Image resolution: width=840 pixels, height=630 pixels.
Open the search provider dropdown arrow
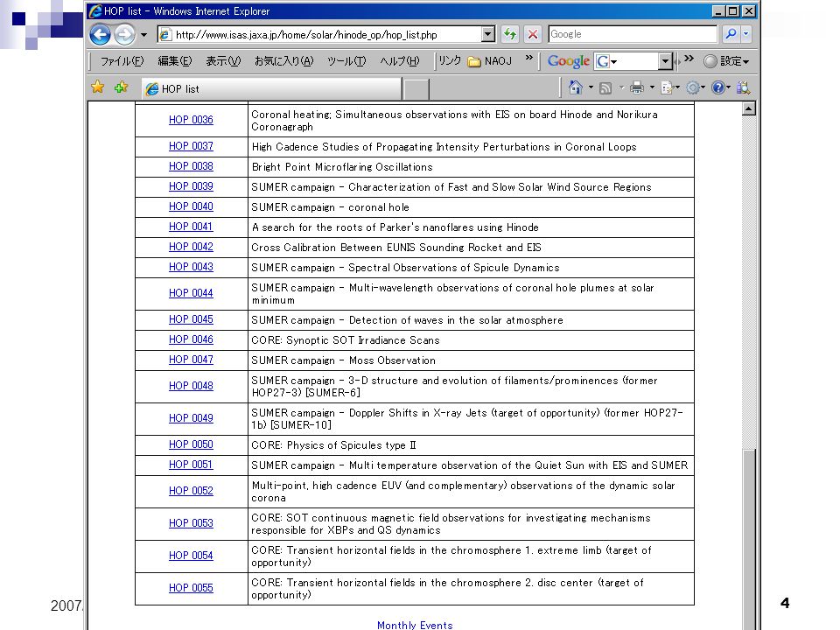[x=745, y=34]
